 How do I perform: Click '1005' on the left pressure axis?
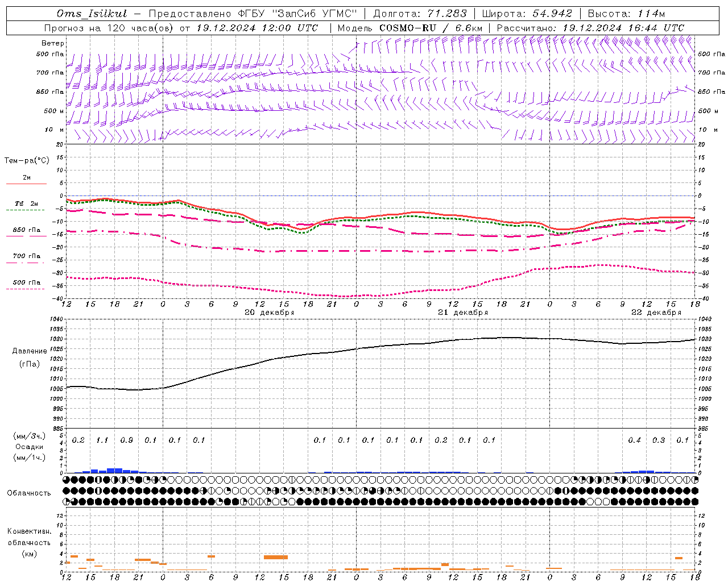coord(58,389)
